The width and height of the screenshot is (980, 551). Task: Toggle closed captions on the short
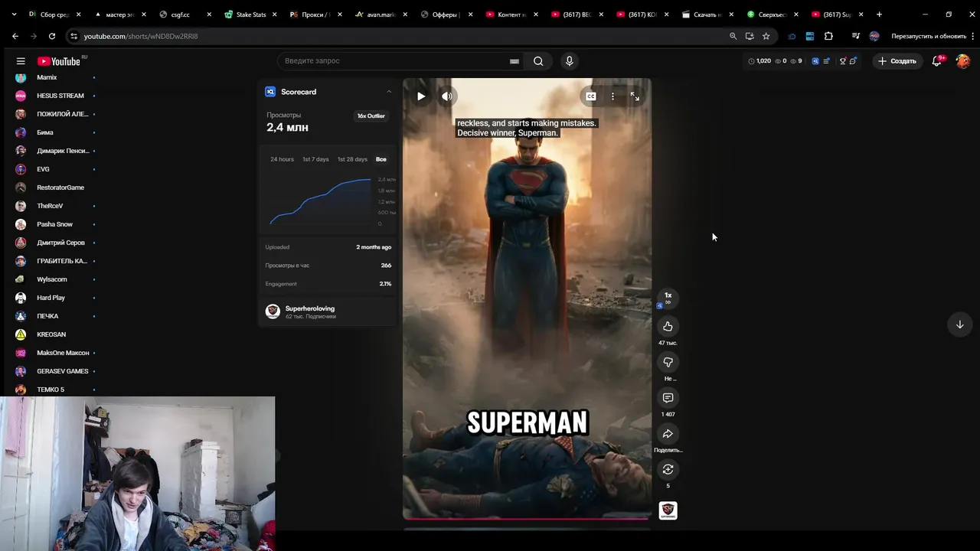[590, 96]
